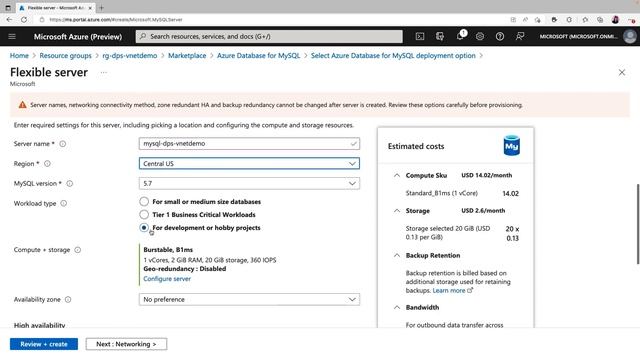Collapse the Bandwidth cost section
Image resolution: width=640 pixels, height=360 pixels.
tap(397, 307)
